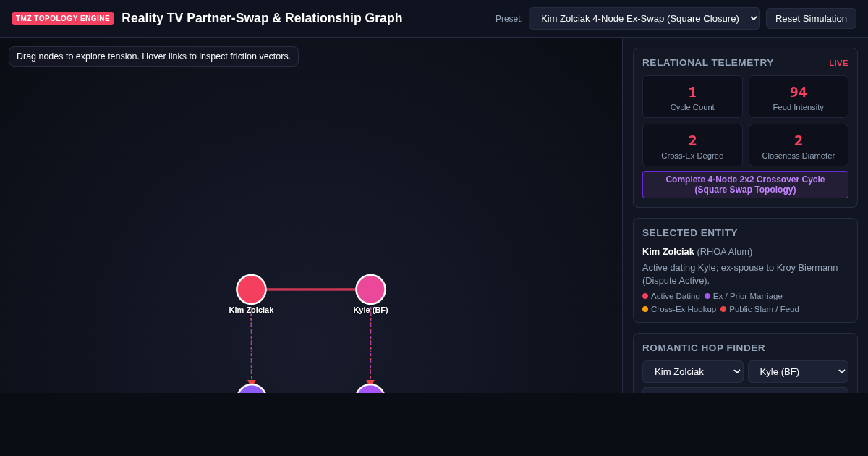Click the dashed link below Kyle (BF)
The height and width of the screenshot is (456, 868).
370,346
